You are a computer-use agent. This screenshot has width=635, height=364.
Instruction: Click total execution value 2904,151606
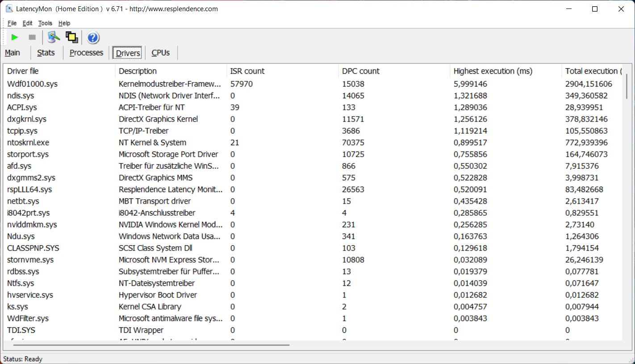(589, 84)
